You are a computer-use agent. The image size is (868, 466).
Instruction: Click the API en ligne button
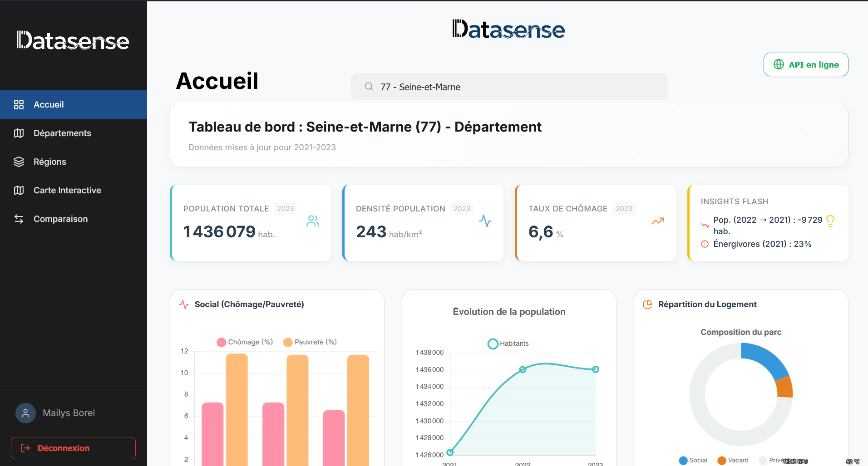click(806, 64)
